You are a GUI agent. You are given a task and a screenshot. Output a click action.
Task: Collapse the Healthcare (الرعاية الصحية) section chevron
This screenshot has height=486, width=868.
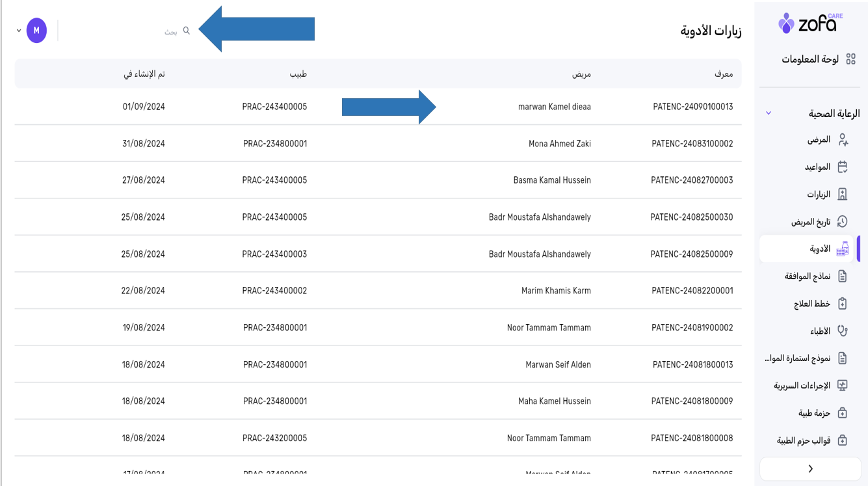769,113
